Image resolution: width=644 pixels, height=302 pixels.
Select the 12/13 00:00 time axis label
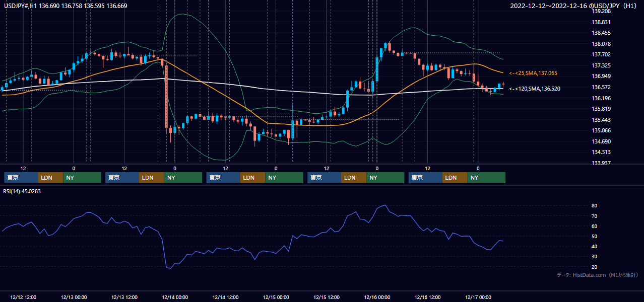pos(74,297)
